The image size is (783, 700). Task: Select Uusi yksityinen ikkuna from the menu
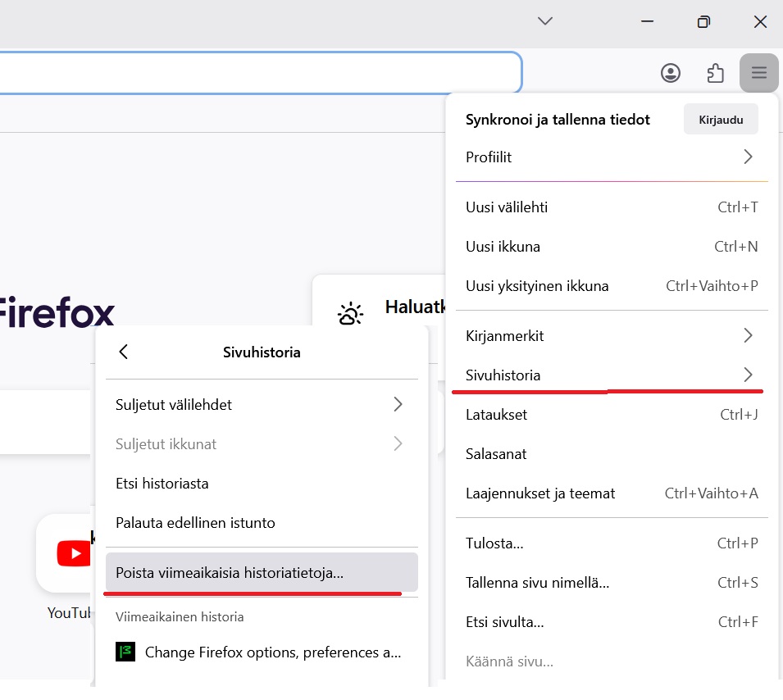[x=535, y=286]
